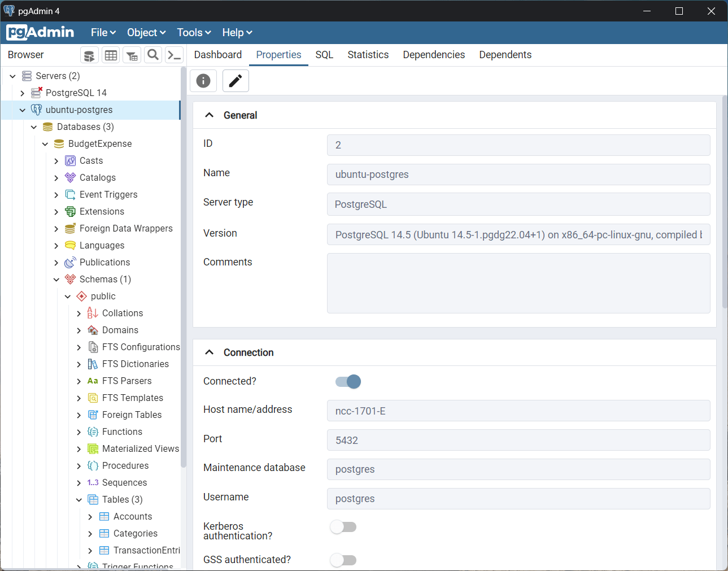
Task: Click the info icon in Properties
Action: click(x=203, y=80)
